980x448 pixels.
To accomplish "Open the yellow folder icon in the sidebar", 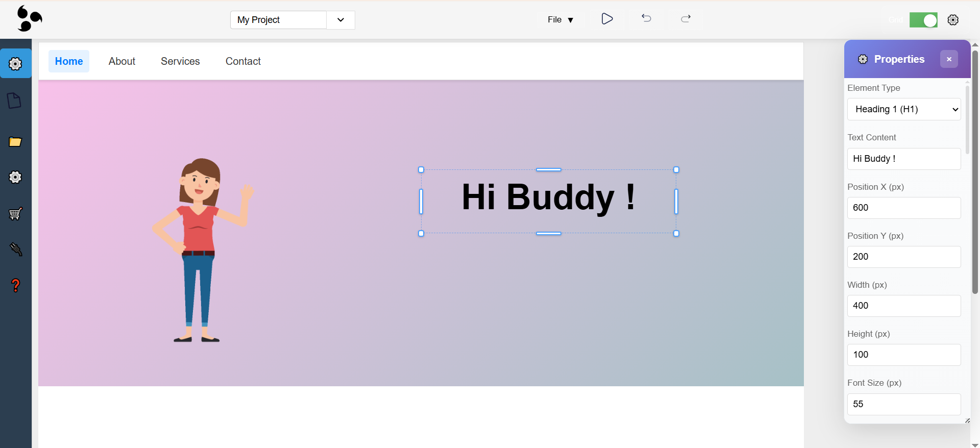I will 15,142.
